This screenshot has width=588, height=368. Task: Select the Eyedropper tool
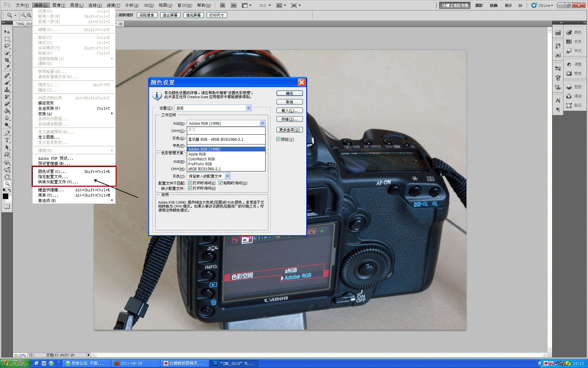(7, 67)
